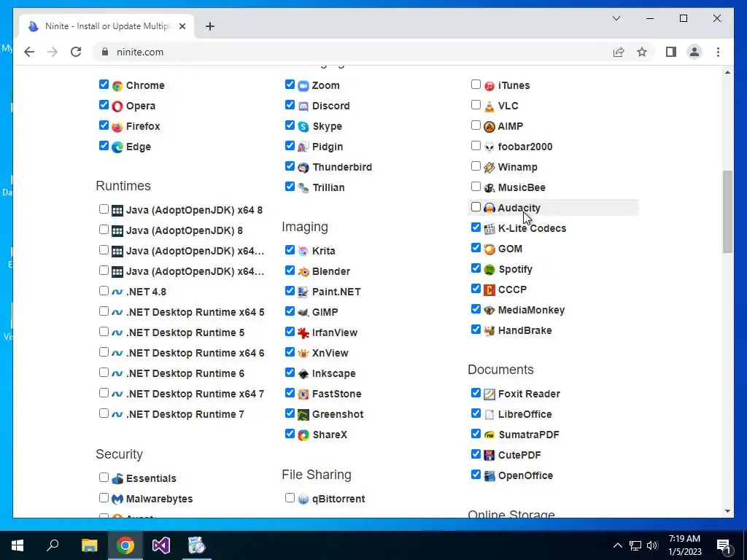This screenshot has width=747, height=560.
Task: Open the notification center icon
Action: [x=724, y=545]
